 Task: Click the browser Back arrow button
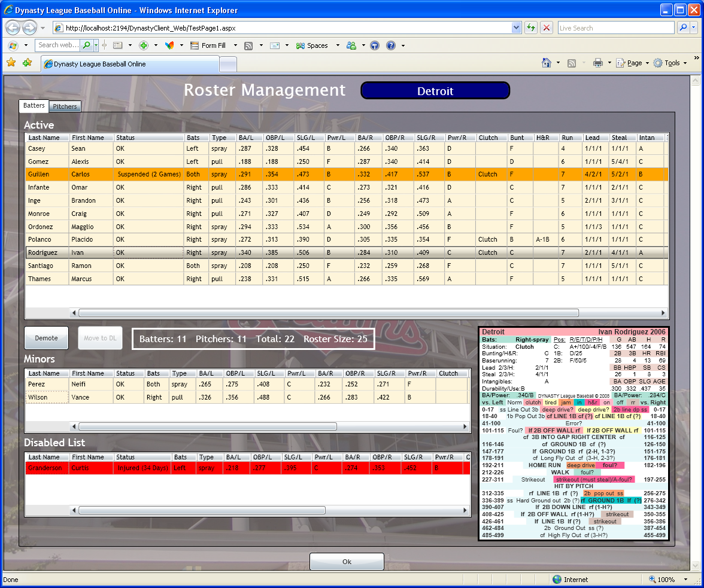click(x=13, y=28)
